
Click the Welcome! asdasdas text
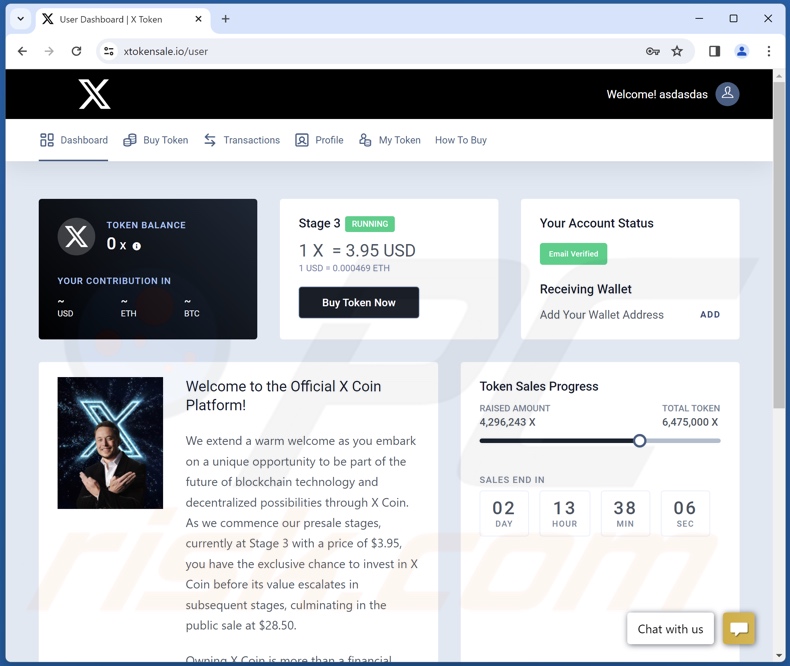656,94
